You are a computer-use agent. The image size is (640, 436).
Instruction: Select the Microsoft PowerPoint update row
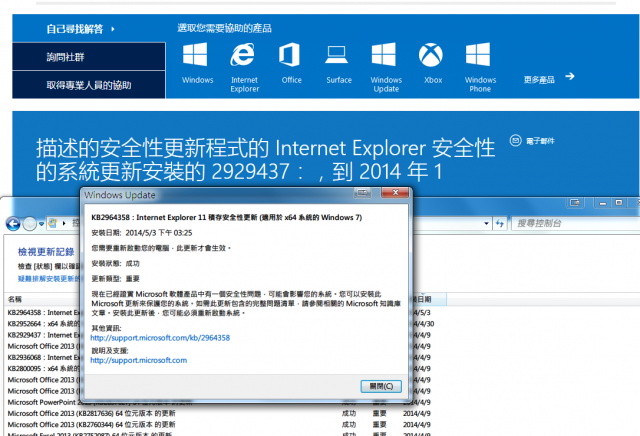220,402
